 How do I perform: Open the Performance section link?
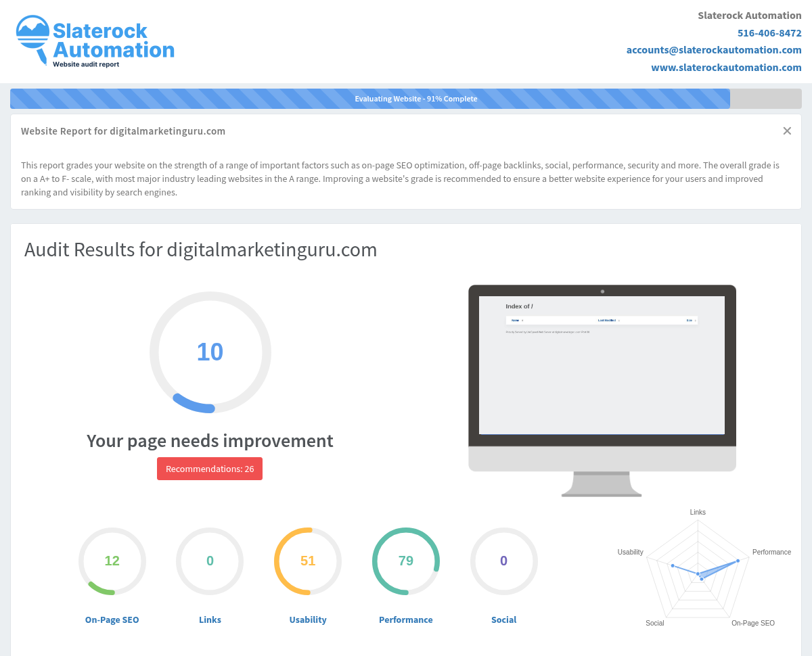[x=406, y=619]
